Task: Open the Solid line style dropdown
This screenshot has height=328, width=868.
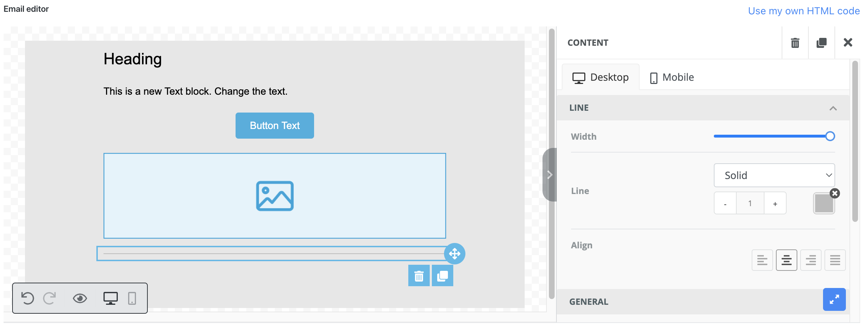Action: (x=774, y=175)
